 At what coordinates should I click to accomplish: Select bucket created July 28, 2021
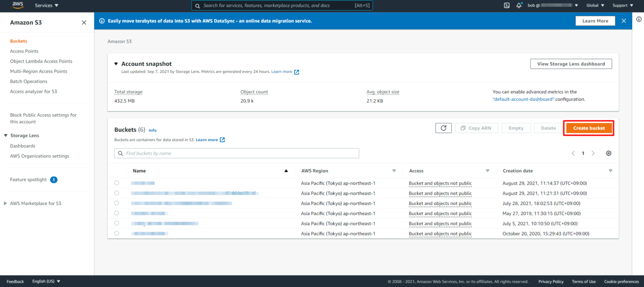[x=117, y=203]
